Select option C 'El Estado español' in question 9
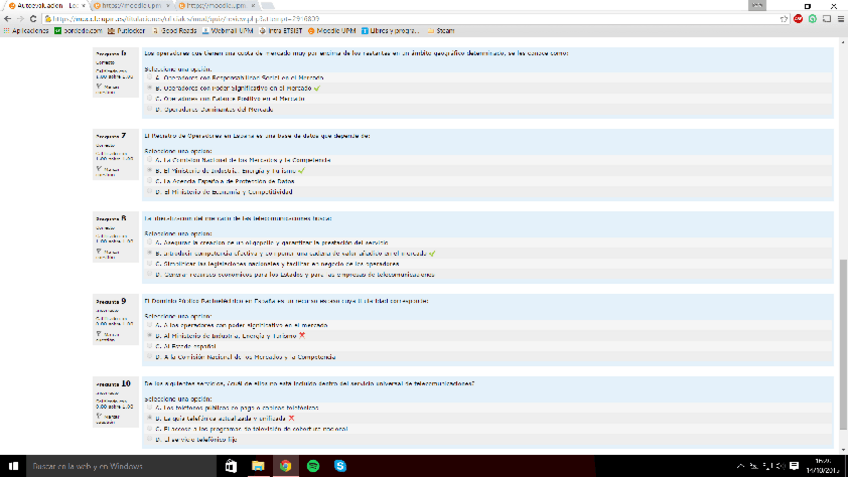This screenshot has height=477, width=848. click(150, 345)
